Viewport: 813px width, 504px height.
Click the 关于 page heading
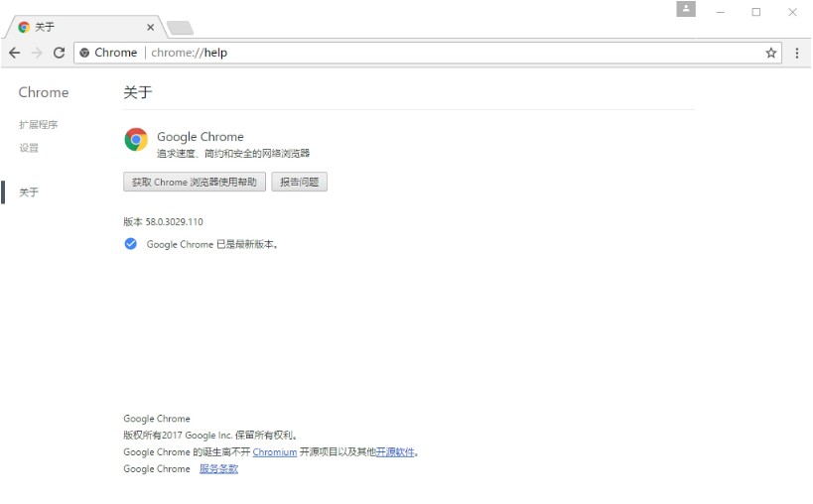[138, 92]
